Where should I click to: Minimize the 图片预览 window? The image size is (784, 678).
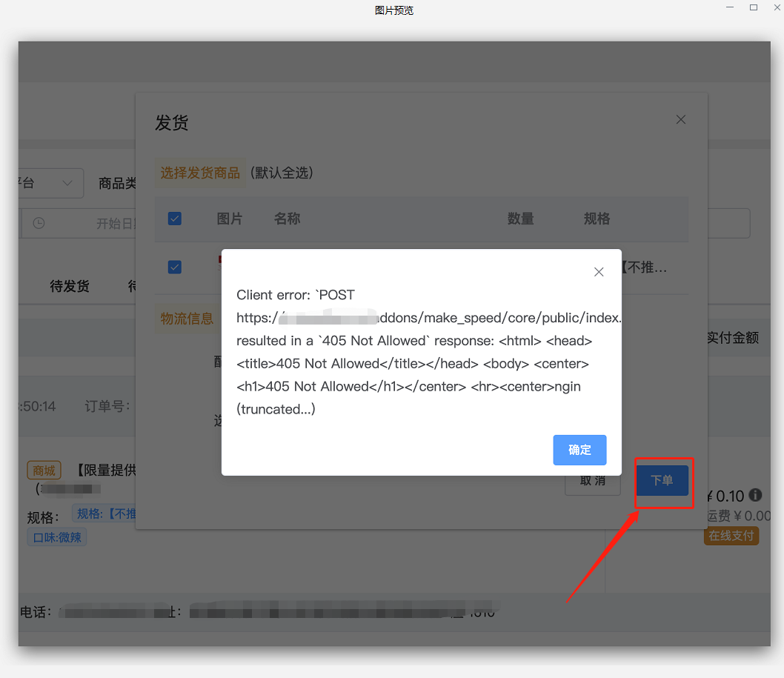pyautogui.click(x=730, y=7)
